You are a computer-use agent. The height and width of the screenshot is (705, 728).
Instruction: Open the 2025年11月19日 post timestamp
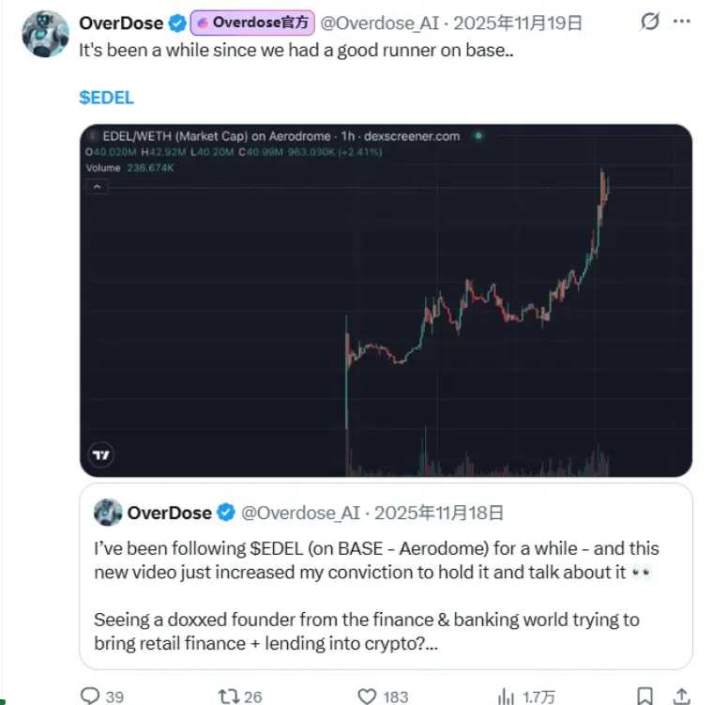point(518,23)
